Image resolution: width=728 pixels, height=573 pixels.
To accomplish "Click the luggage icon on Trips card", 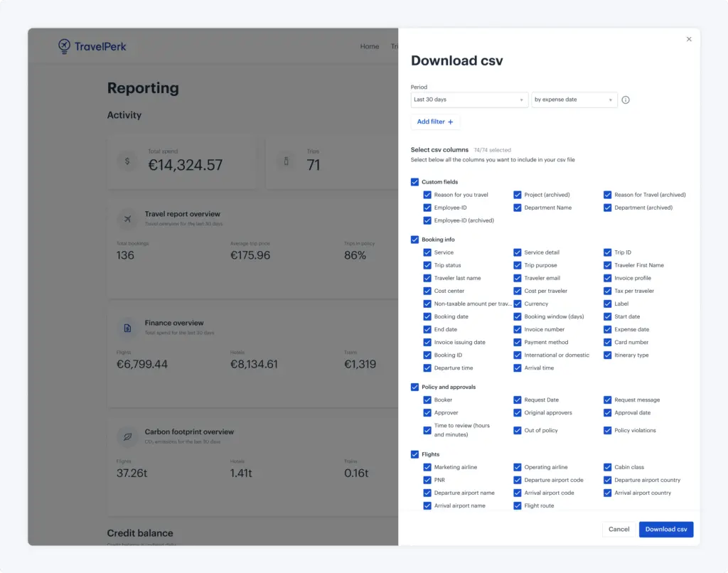I will [x=286, y=161].
